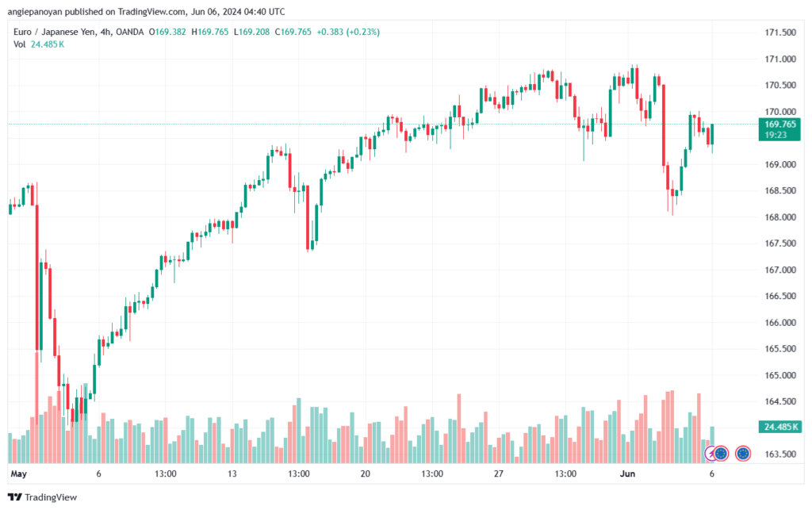Screen dimensions: 812x510
Task: Click the +0.383 (+0.23%) change value
Action: 348,32
